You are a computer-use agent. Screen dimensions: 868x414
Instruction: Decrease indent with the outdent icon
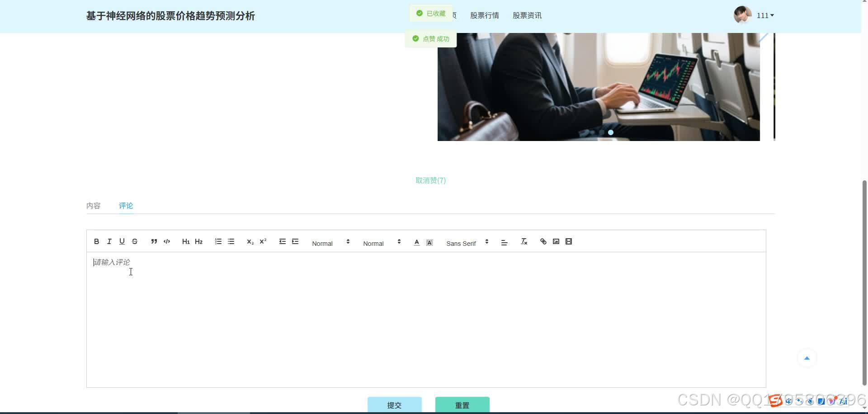[283, 241]
